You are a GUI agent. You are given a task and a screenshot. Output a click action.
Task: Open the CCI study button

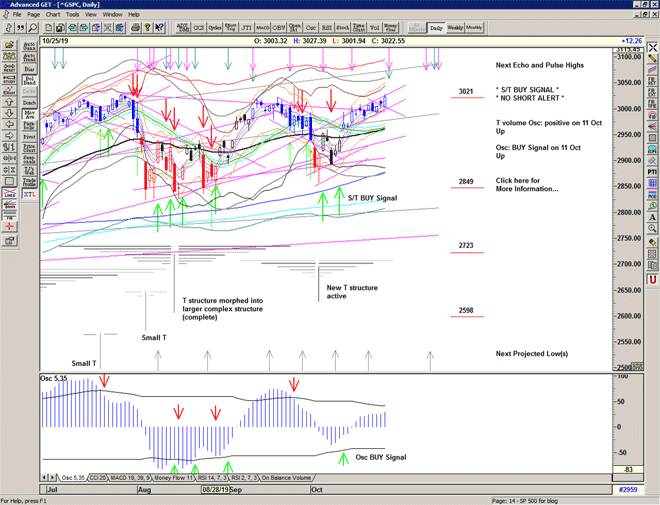pos(199,28)
